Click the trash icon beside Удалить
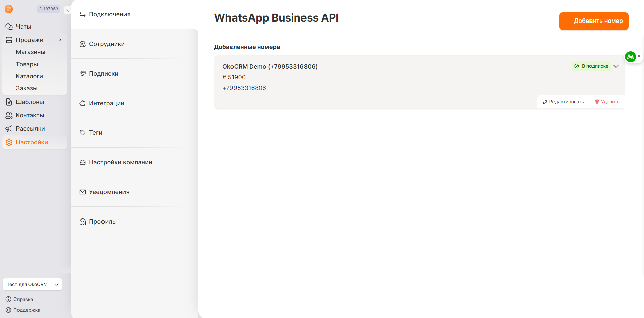 click(x=597, y=102)
